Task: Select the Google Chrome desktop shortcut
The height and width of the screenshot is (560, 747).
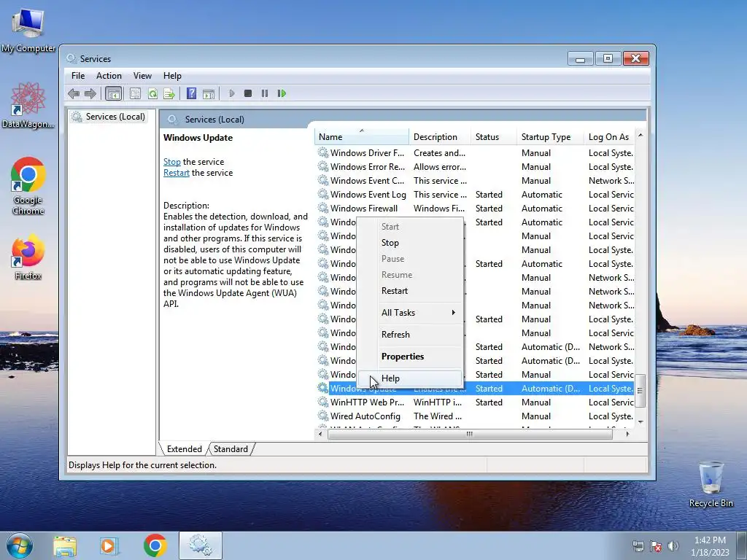Action: tap(28, 186)
